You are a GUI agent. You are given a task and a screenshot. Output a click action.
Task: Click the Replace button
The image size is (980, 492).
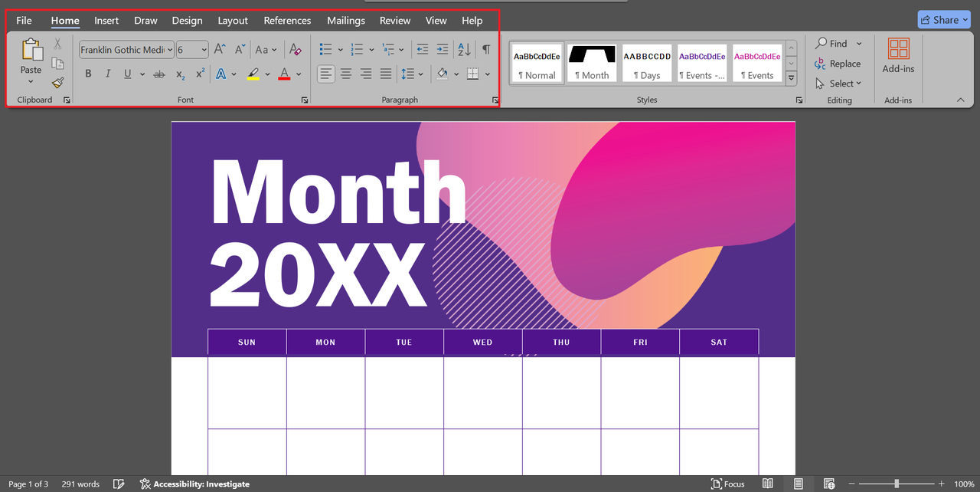[838, 64]
